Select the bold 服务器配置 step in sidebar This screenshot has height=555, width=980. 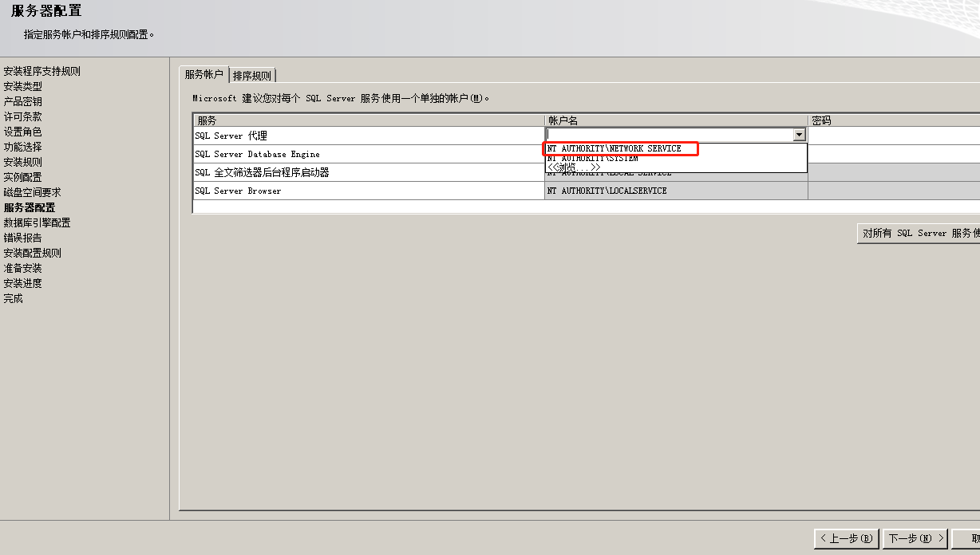coord(30,207)
